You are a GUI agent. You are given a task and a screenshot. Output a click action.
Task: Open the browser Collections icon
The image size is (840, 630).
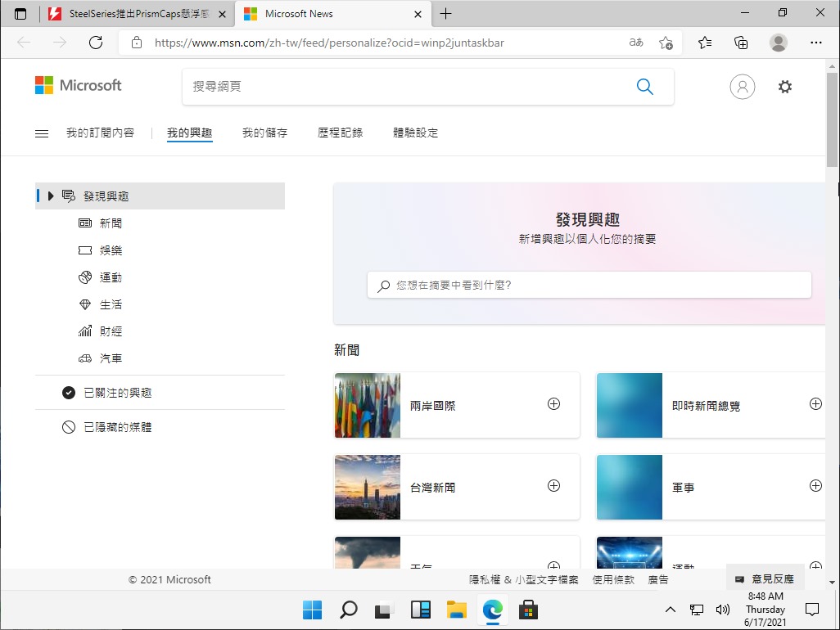pyautogui.click(x=741, y=43)
